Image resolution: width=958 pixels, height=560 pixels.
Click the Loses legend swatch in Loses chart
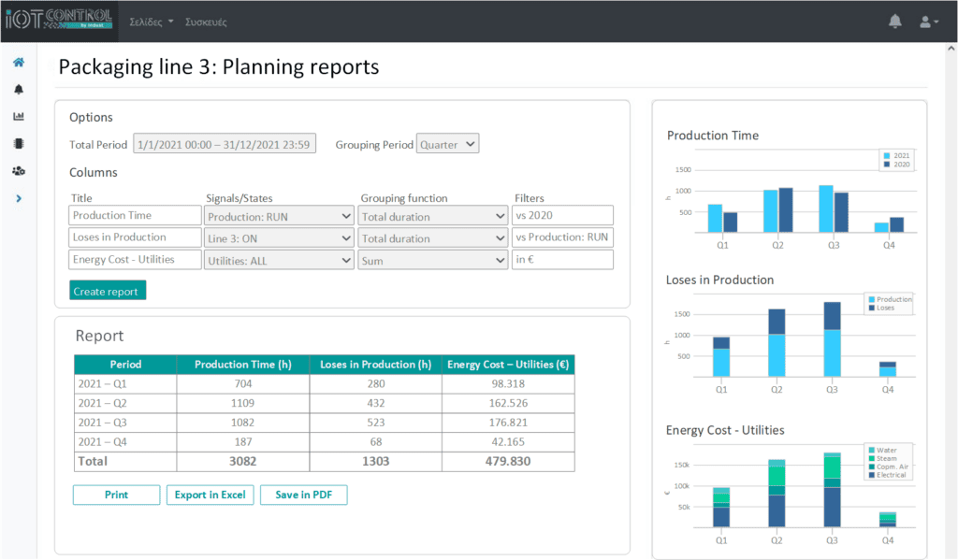click(x=872, y=308)
